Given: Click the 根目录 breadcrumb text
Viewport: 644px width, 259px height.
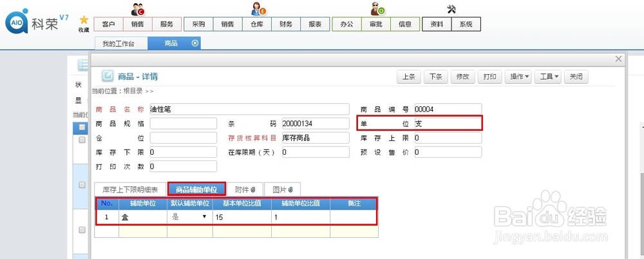Looking at the screenshot, I should (x=133, y=91).
